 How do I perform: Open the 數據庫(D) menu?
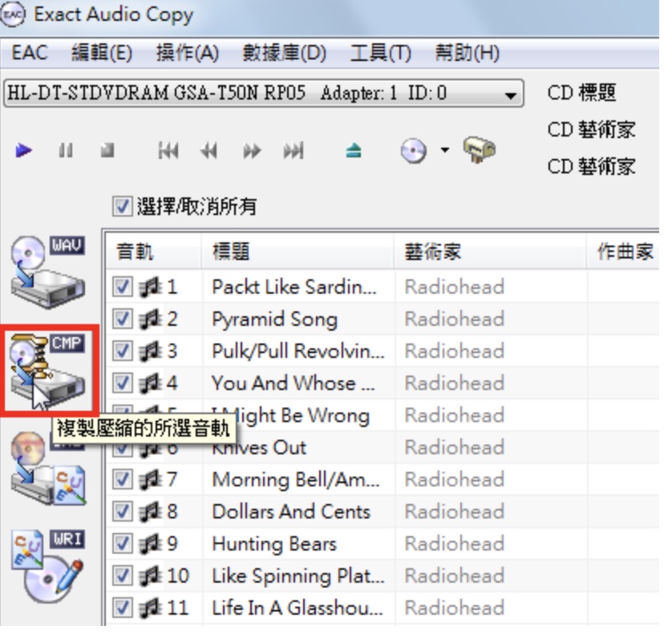click(x=285, y=53)
